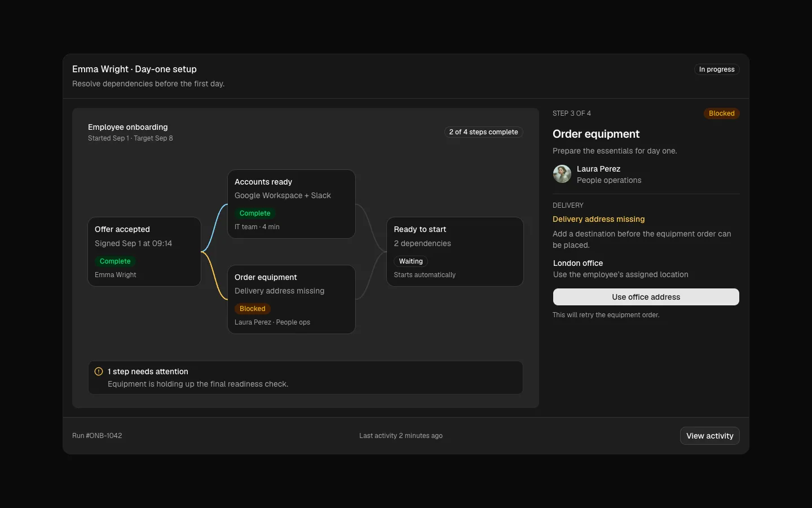Click the orange 'Blocked' badge beside 'STEP 3 OF 4'
Screen dimensions: 812x508
[722, 113]
